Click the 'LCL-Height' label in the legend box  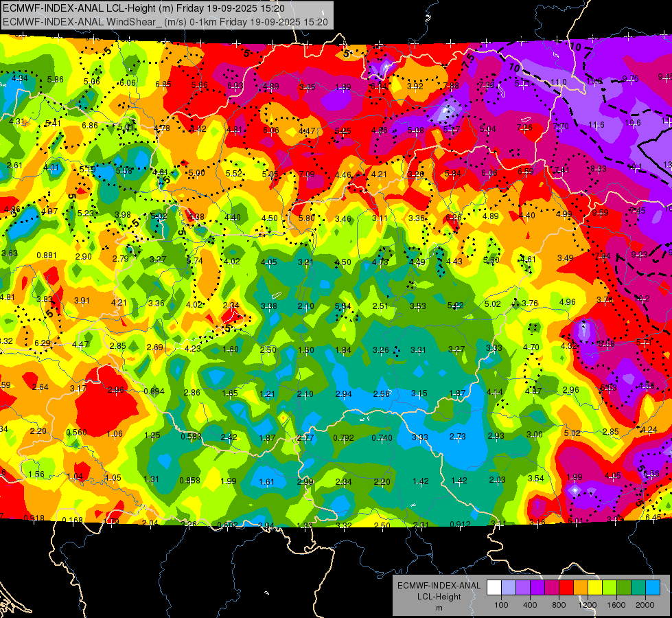tap(439, 597)
